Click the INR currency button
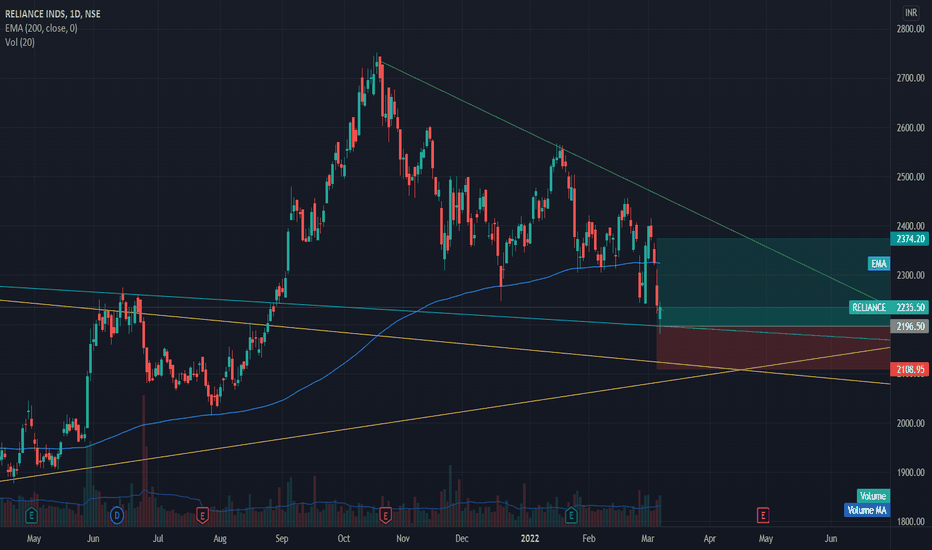The width and height of the screenshot is (932, 550). [x=911, y=12]
